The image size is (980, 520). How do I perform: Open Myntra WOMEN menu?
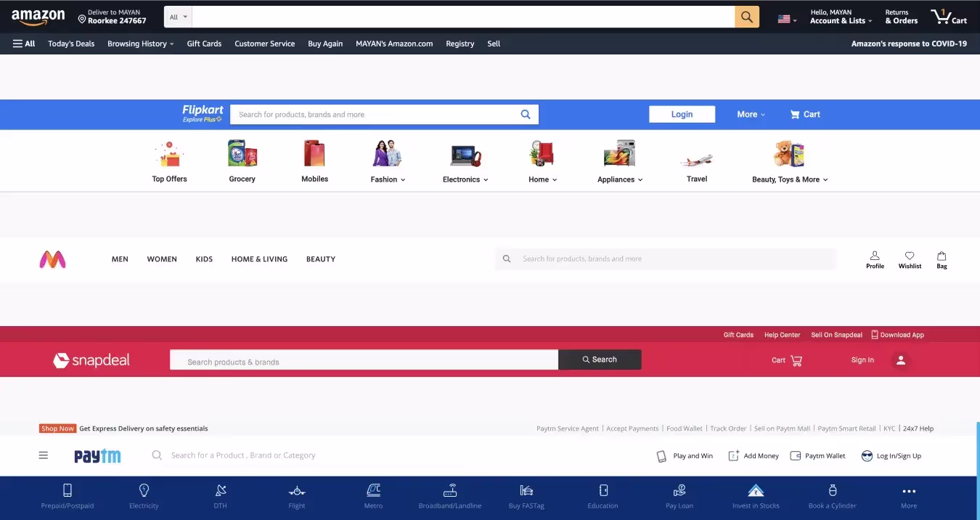point(162,259)
